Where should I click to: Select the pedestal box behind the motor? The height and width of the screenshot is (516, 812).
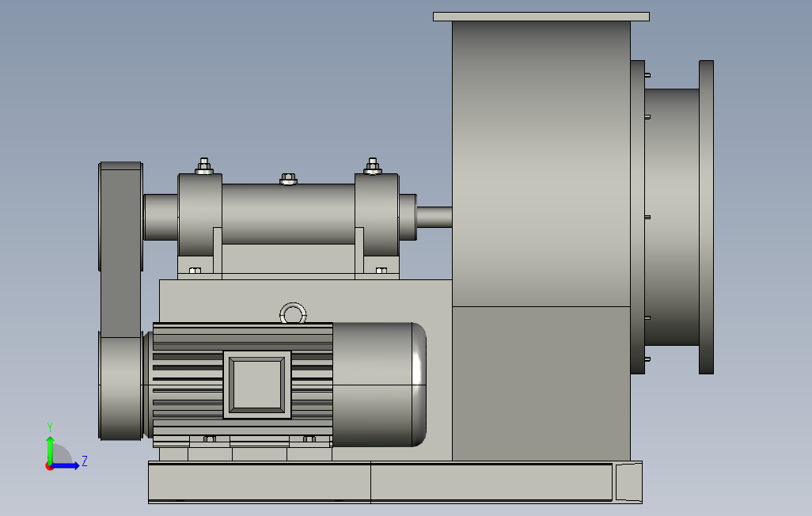[305, 301]
